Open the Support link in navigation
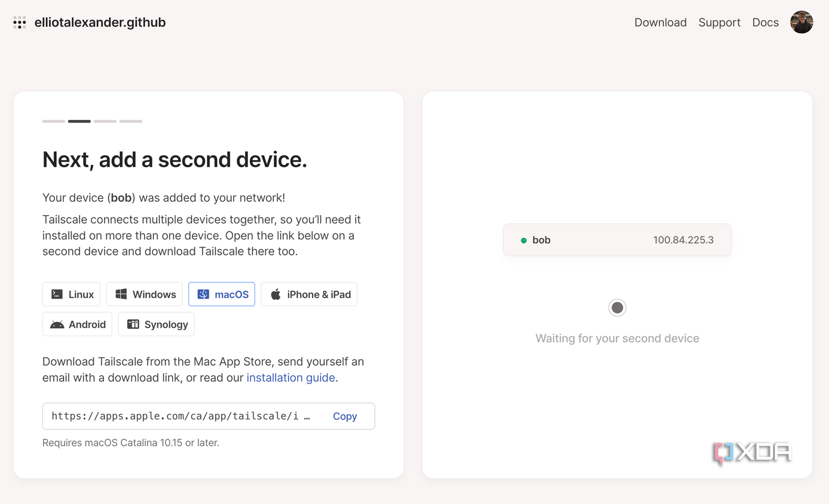The width and height of the screenshot is (829, 504). click(x=719, y=23)
